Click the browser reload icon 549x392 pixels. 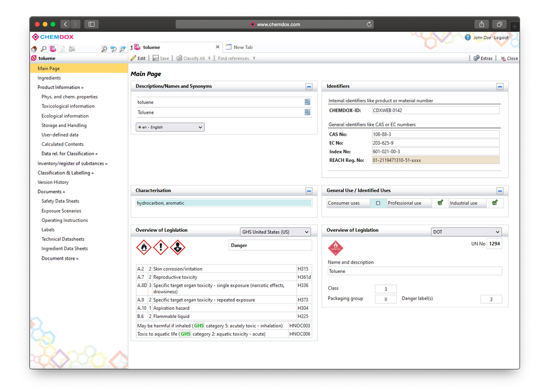tap(369, 24)
